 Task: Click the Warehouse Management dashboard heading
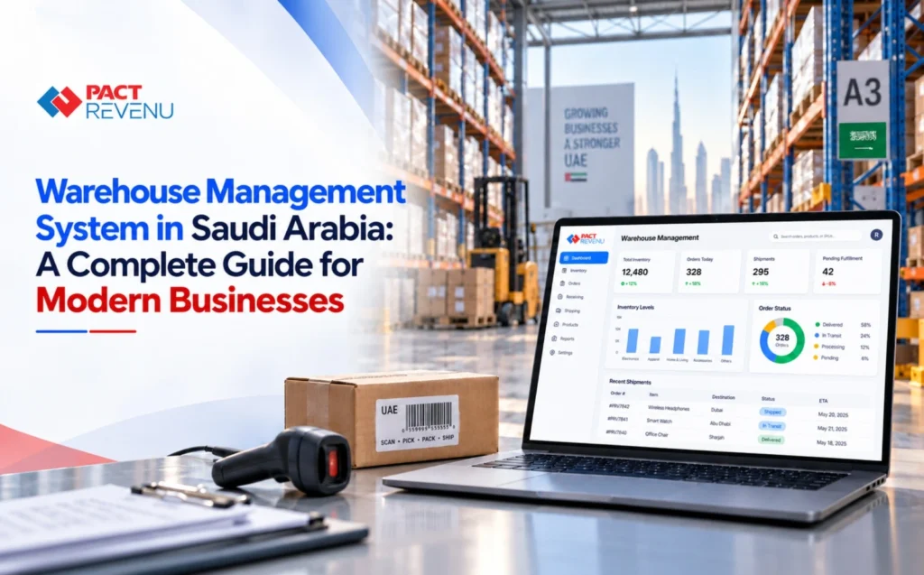coord(660,237)
